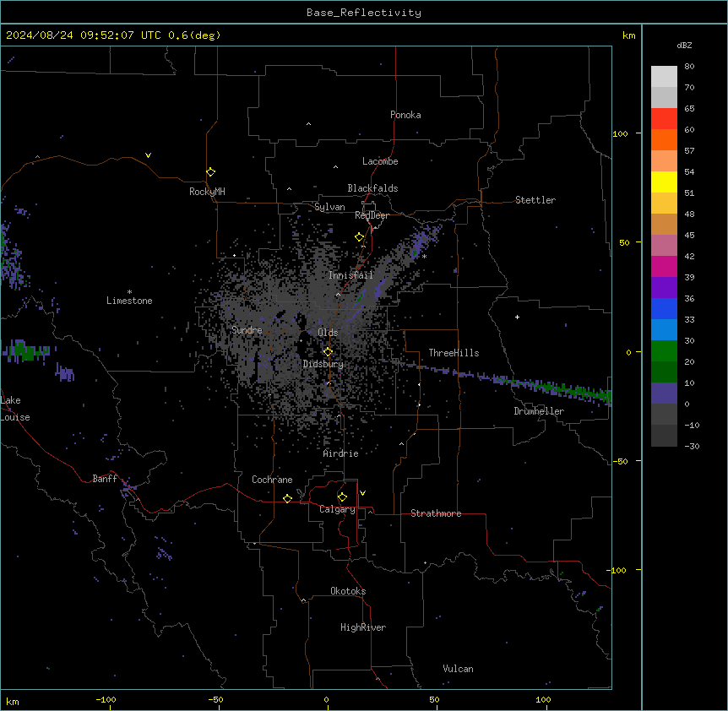Select the magenta 39-42 dBZ legend band
Viewport: 728px width, 711px height.
pyautogui.click(x=664, y=266)
